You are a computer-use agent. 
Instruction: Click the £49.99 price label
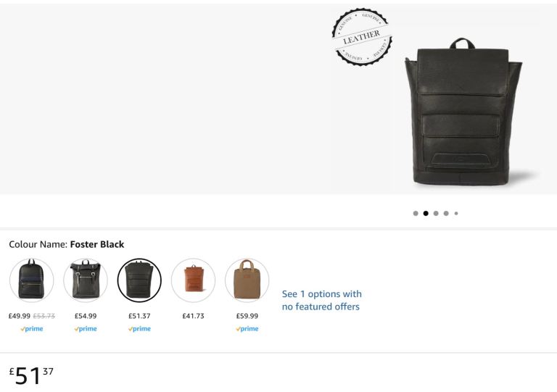20,316
